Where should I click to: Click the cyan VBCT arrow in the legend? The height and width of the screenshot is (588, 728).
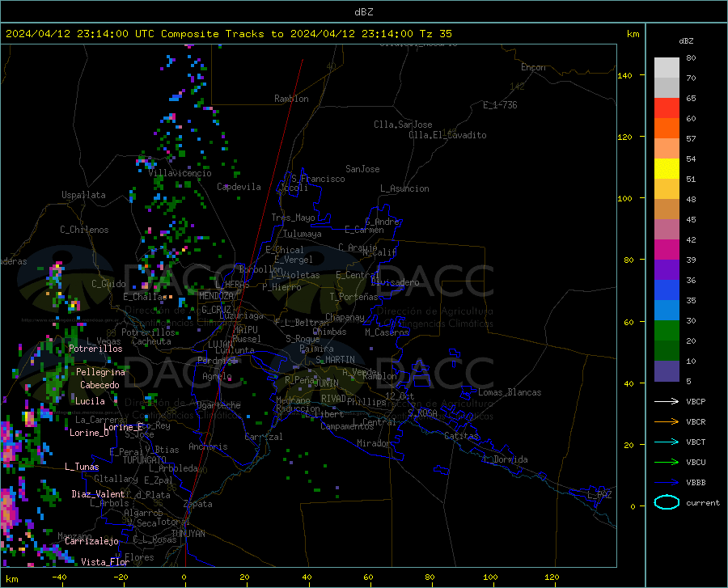667,442
